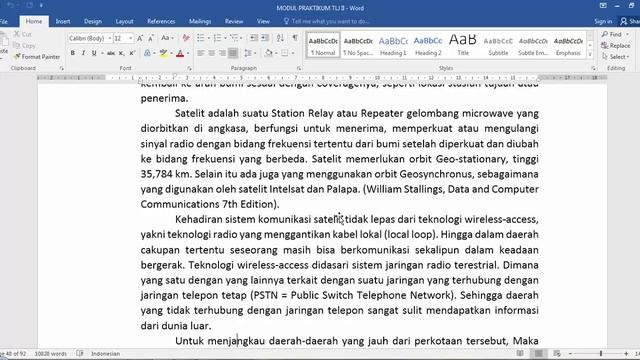Apply borders icon

[285, 53]
